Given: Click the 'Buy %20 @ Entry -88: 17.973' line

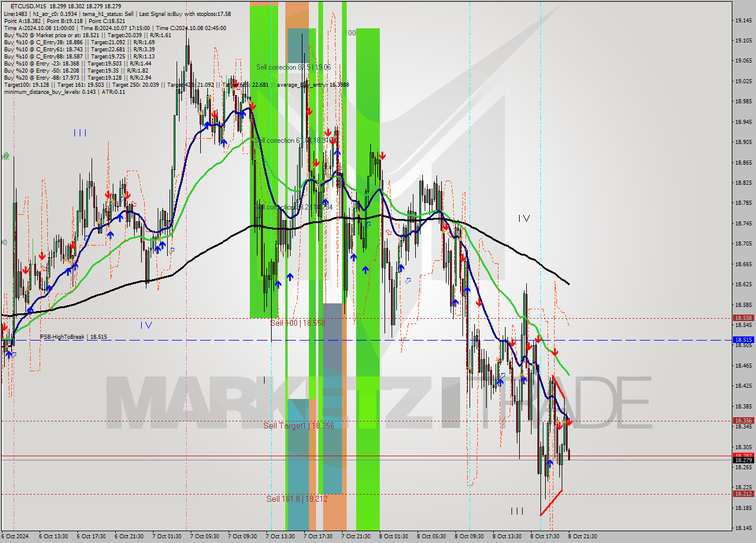Looking at the screenshot, I should [x=77, y=77].
